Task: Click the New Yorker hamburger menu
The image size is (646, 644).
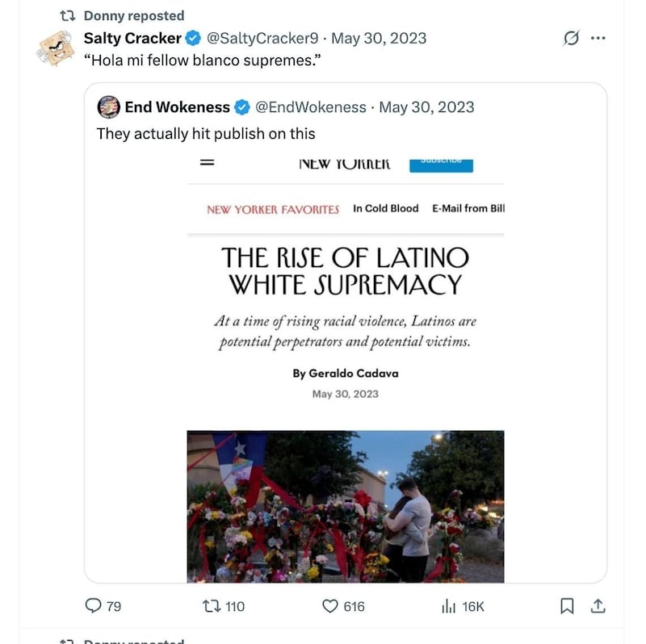Action: (208, 161)
